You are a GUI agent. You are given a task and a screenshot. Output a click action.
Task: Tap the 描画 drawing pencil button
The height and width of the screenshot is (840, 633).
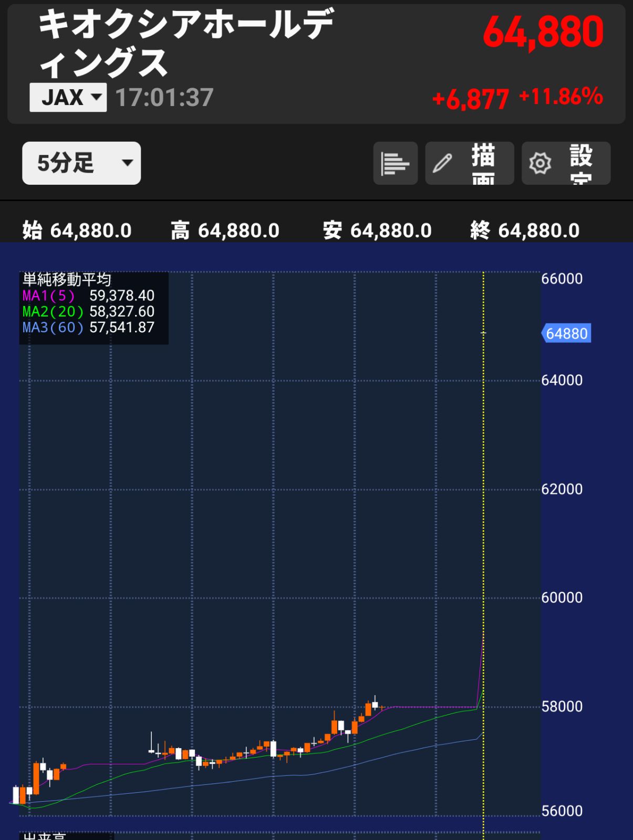[x=469, y=163]
